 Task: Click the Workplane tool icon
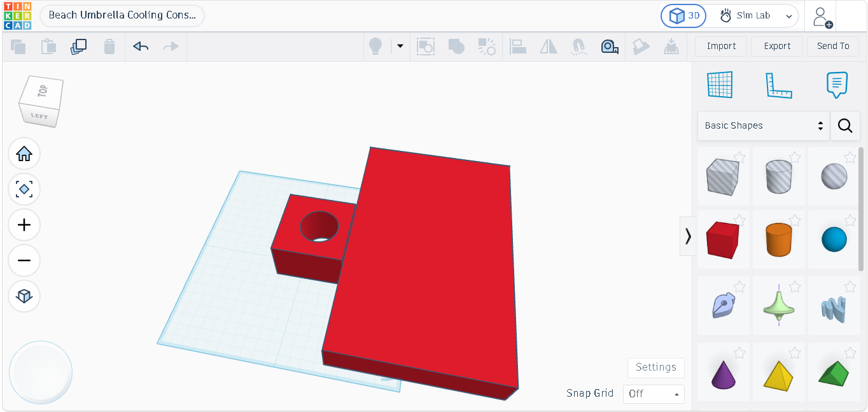click(x=720, y=85)
